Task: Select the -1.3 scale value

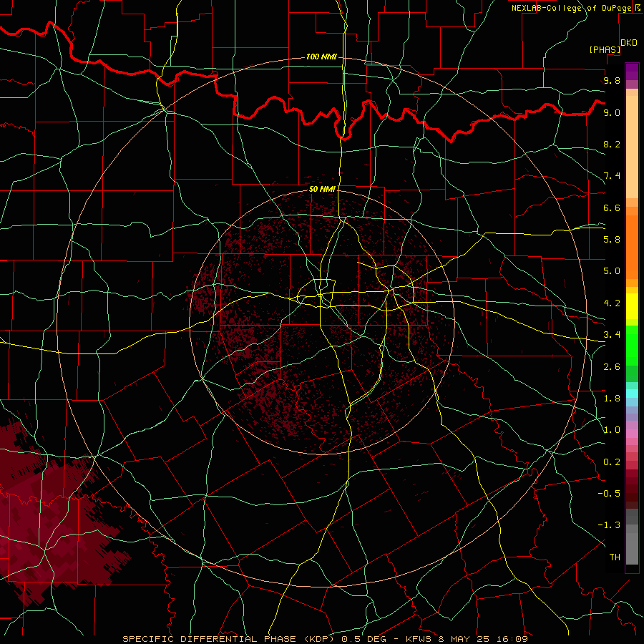Action: click(609, 525)
